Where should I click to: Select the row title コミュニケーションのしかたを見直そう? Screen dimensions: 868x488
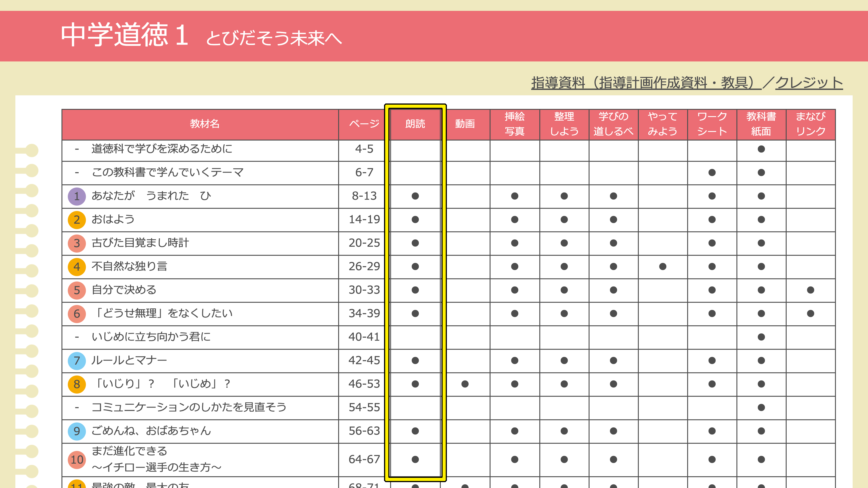pyautogui.click(x=189, y=407)
